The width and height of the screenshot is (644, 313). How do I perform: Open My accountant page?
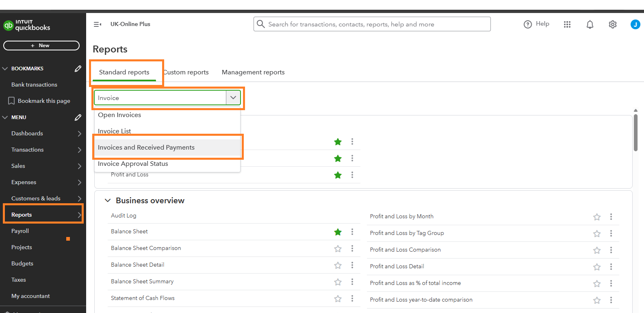point(30,296)
